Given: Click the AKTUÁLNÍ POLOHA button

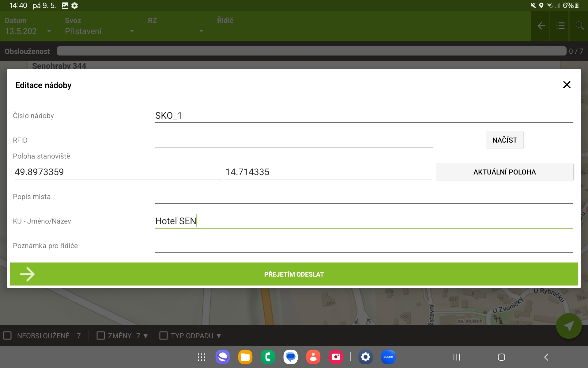Looking at the screenshot, I should click(504, 172).
